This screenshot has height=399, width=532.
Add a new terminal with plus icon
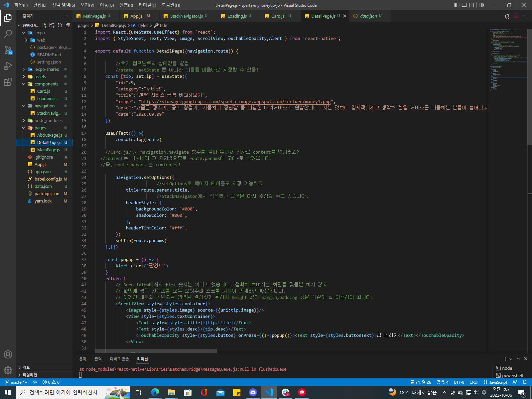pyautogui.click(x=505, y=359)
